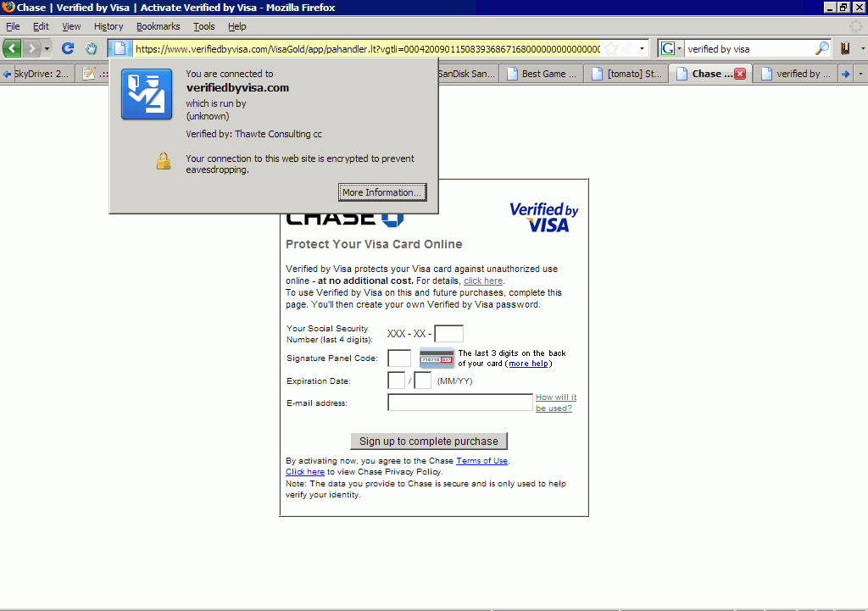Image resolution: width=868 pixels, height=611 pixels.
Task: Open the 'click here' details link
Action: point(482,281)
